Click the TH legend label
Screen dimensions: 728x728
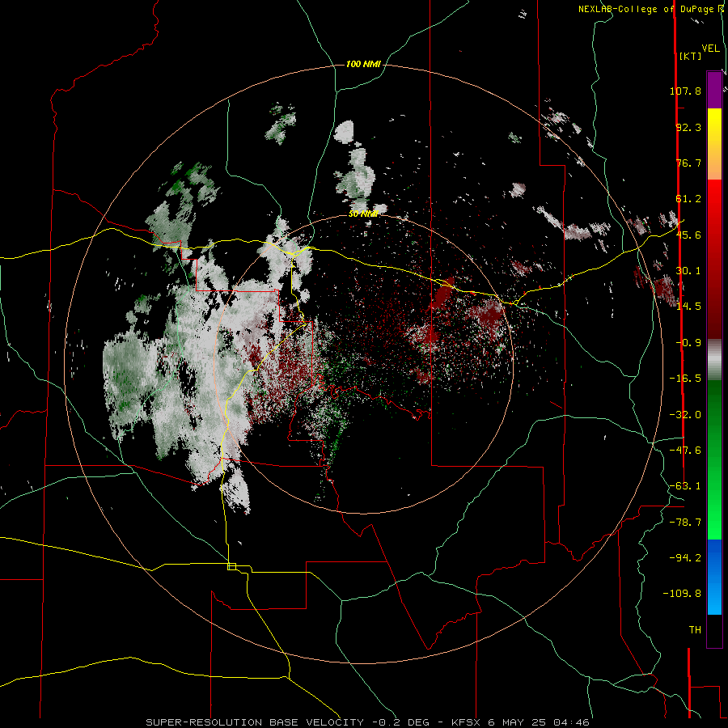click(695, 630)
